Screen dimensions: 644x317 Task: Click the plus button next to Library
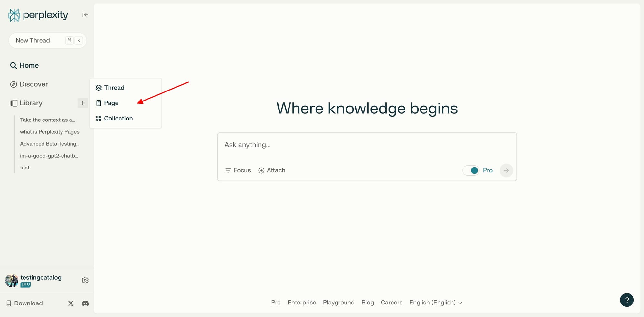point(83,103)
